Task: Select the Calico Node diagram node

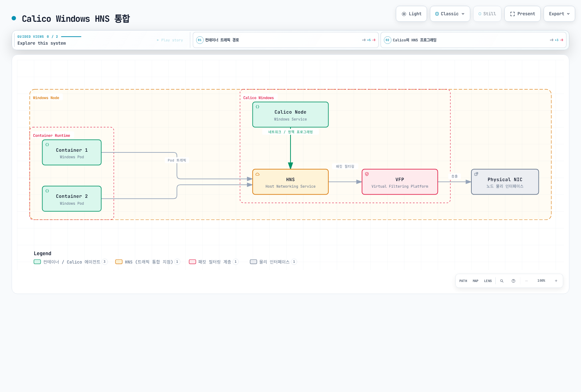Action: 290,115
